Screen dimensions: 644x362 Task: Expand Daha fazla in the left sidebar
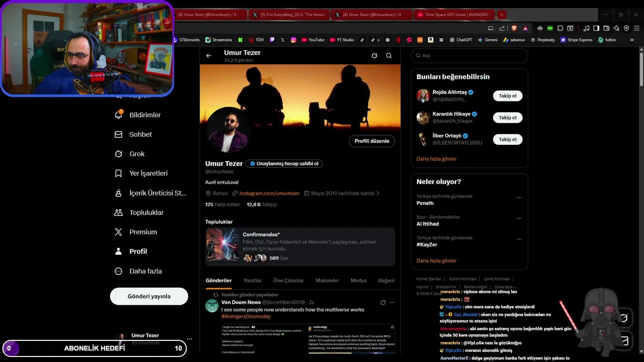[138, 271]
